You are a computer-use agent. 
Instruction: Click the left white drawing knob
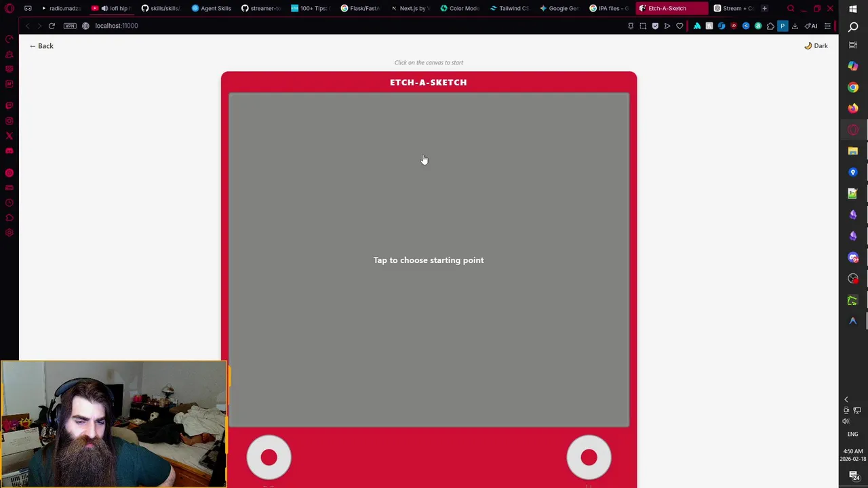pyautogui.click(x=269, y=457)
